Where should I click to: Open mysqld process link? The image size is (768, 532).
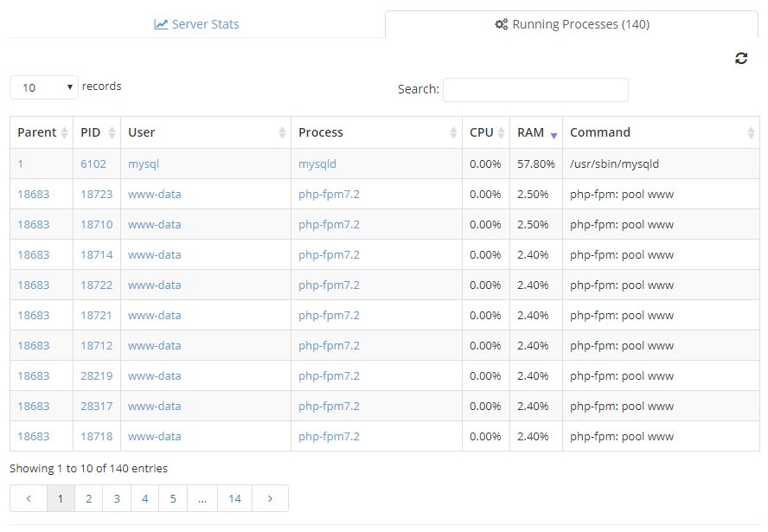pos(317,163)
